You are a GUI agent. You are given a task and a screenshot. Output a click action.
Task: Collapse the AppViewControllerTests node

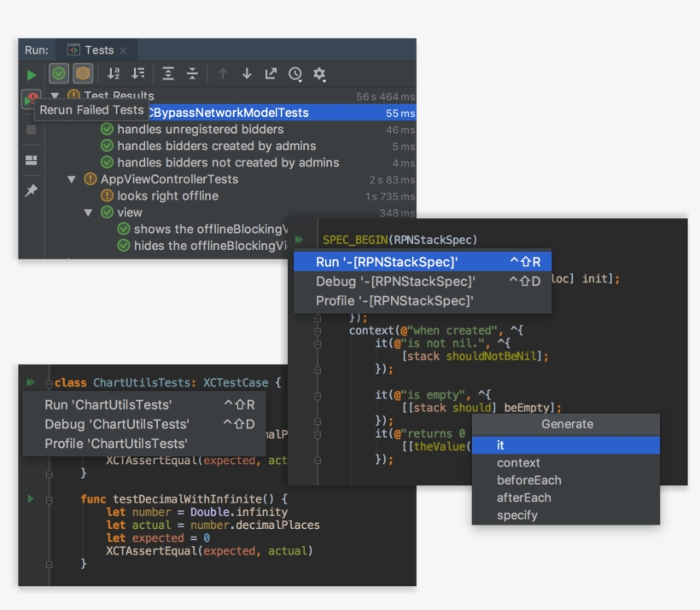tap(72, 179)
